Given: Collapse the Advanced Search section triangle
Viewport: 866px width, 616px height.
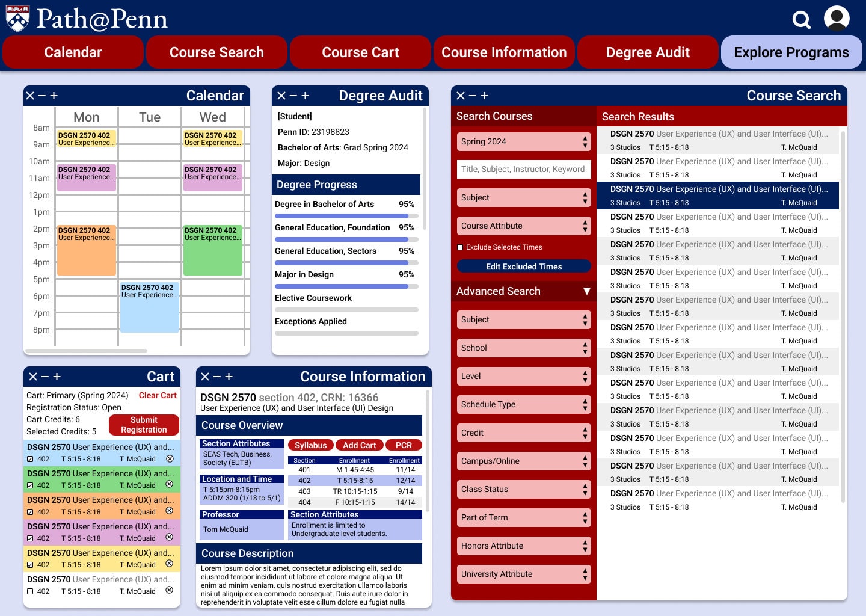Looking at the screenshot, I should 586,291.
